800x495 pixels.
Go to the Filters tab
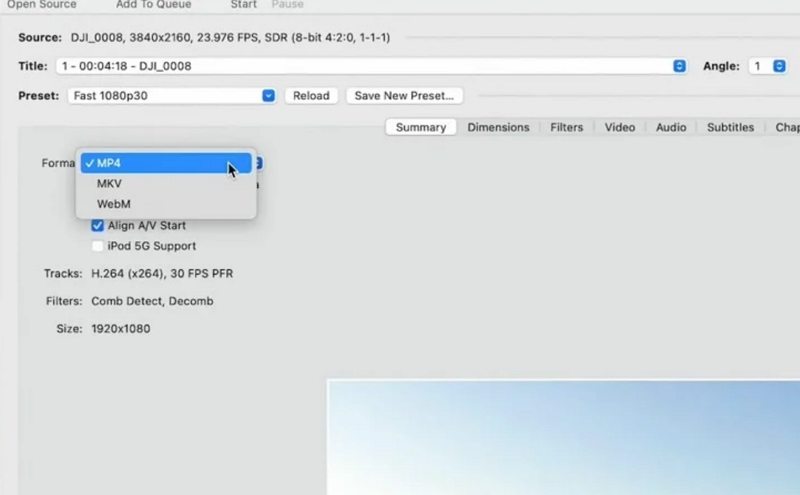[x=566, y=127]
